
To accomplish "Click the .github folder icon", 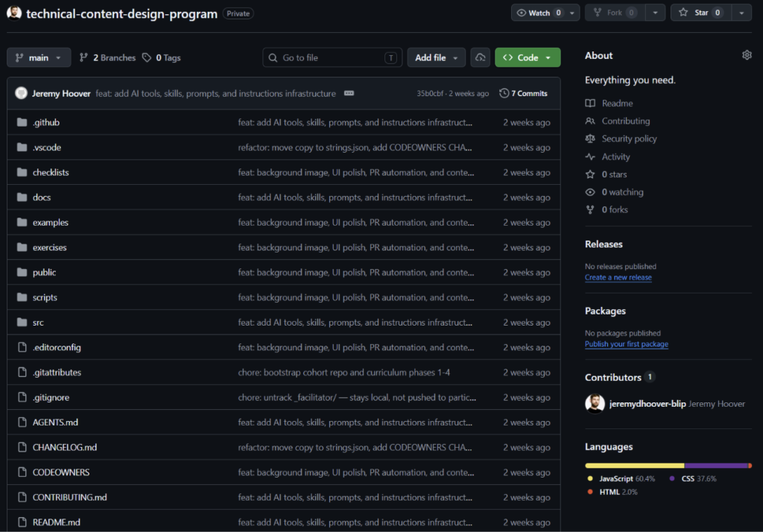I will 22,122.
